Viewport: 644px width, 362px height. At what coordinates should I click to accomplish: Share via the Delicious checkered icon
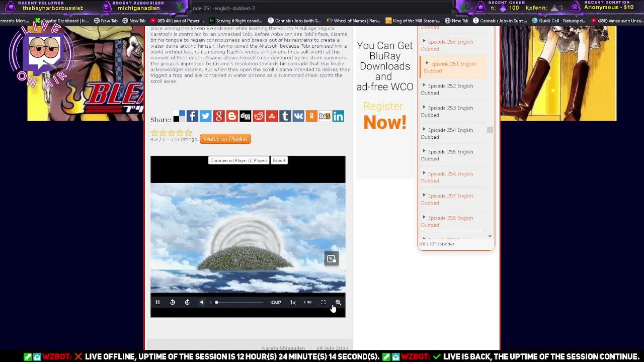tap(179, 117)
